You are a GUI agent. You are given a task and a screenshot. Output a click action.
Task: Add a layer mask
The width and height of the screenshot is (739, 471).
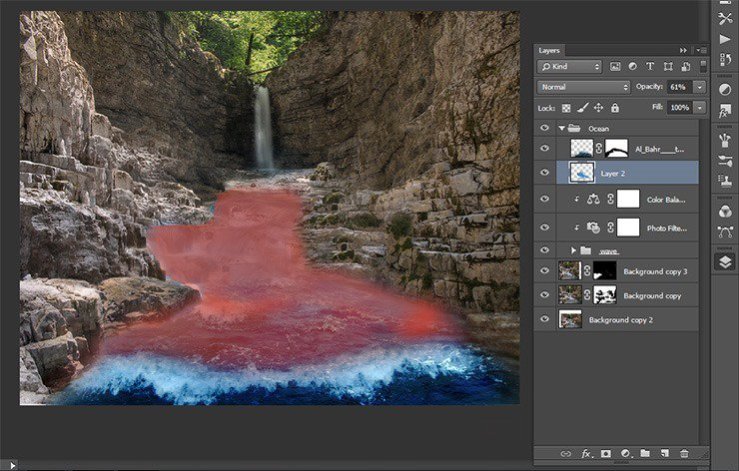[606, 454]
